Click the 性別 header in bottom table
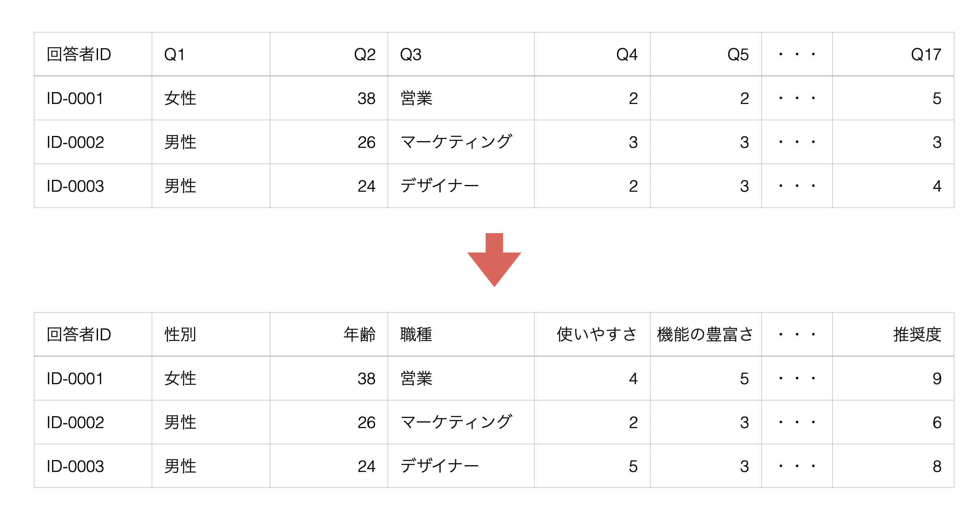This screenshot has width=980, height=513. click(211, 334)
